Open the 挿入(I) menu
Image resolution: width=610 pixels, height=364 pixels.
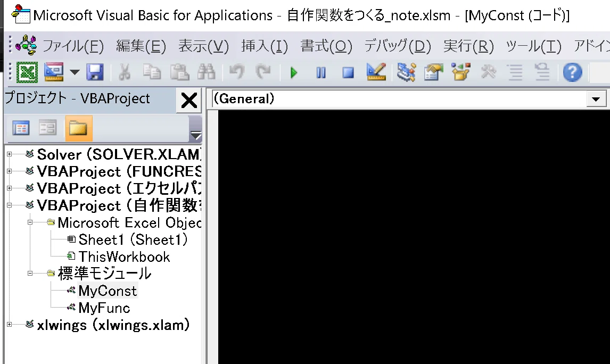point(265,46)
